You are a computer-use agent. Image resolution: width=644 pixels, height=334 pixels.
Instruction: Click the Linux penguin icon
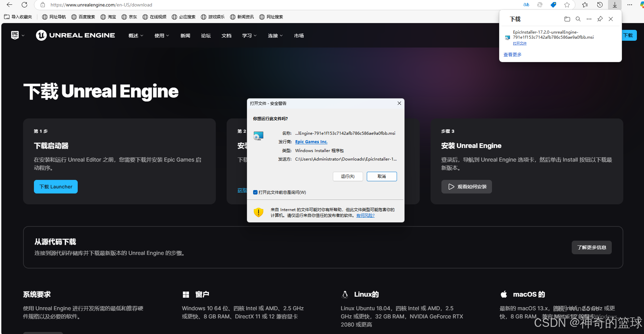[345, 295]
